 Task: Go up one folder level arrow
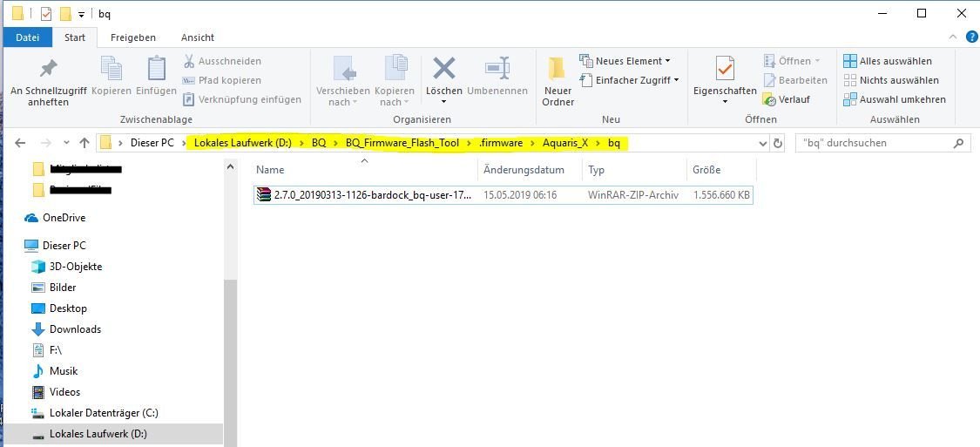click(x=84, y=143)
